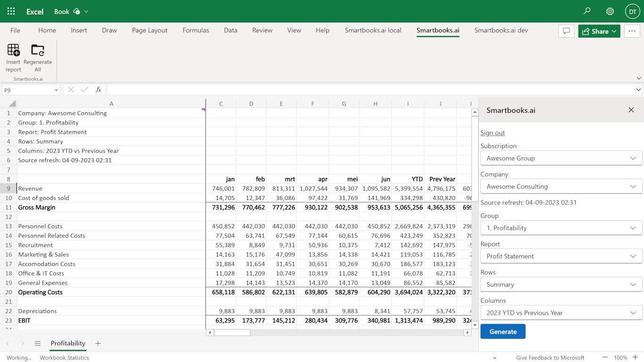Add a new sheet with plus icon
The width and height of the screenshot is (644, 362).
[98, 344]
